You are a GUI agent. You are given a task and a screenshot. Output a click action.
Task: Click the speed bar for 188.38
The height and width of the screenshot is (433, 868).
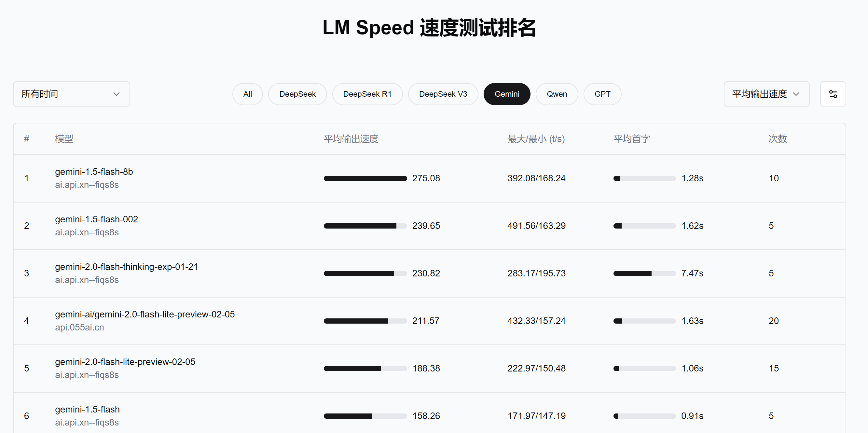(x=365, y=368)
